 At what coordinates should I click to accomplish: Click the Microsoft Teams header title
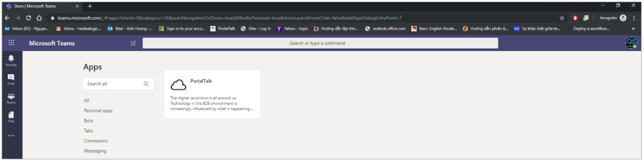coord(52,43)
